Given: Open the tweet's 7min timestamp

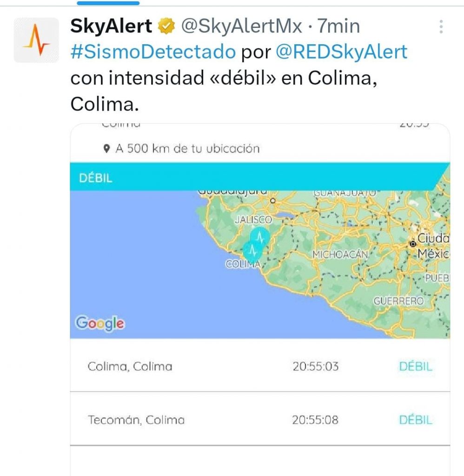Looking at the screenshot, I should tap(338, 27).
